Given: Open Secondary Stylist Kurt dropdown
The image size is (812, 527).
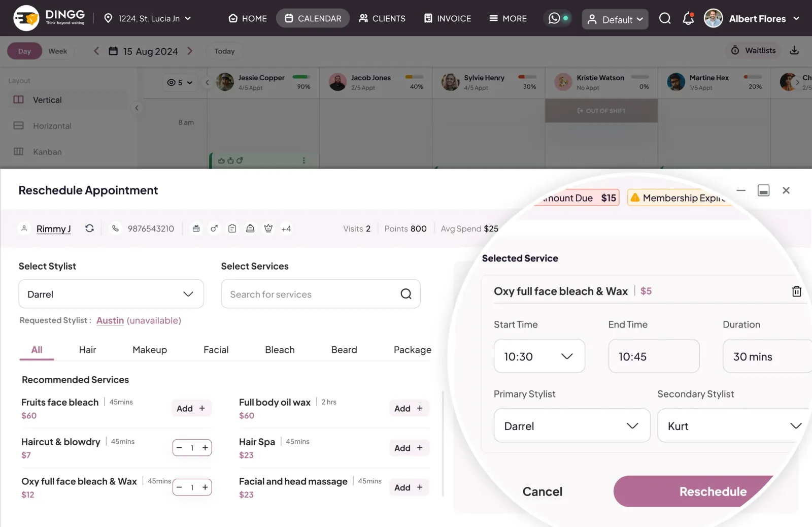Looking at the screenshot, I should point(734,425).
